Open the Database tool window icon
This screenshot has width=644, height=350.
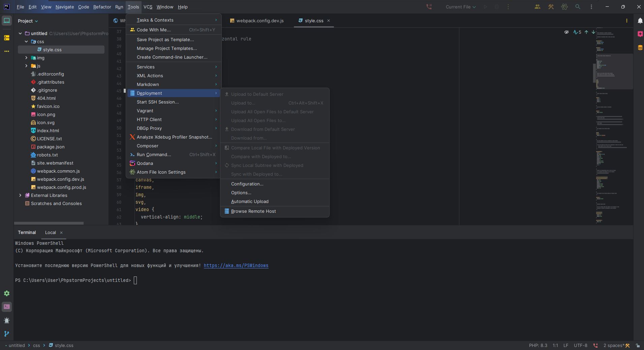click(x=640, y=48)
